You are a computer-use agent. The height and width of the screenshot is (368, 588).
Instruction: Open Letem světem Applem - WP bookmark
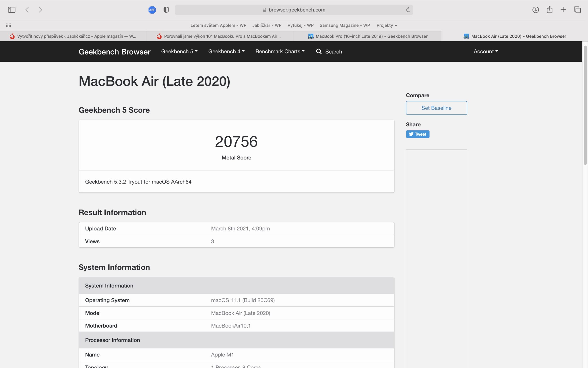point(218,25)
